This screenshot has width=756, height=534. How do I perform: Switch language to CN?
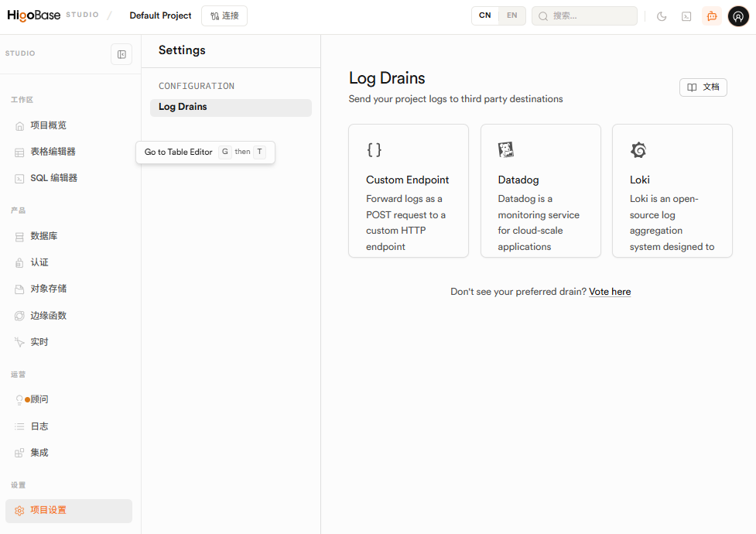(485, 15)
